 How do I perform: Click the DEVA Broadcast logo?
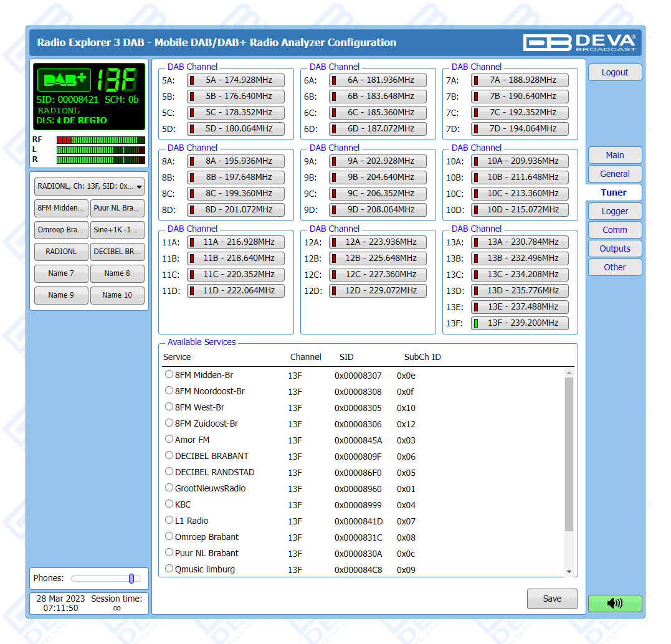579,42
